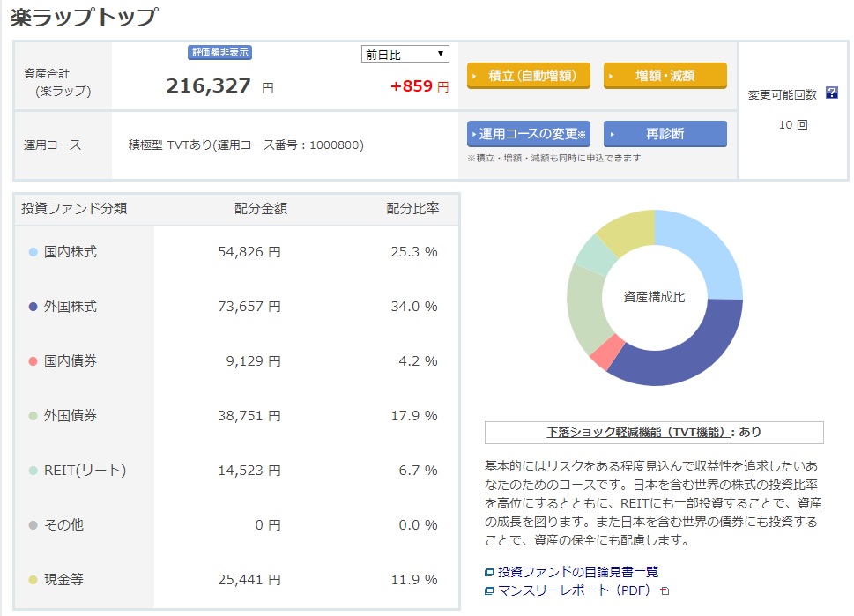This screenshot has height=616, width=854.
Task: Click the 外国株式 row label
Action: [x=71, y=307]
